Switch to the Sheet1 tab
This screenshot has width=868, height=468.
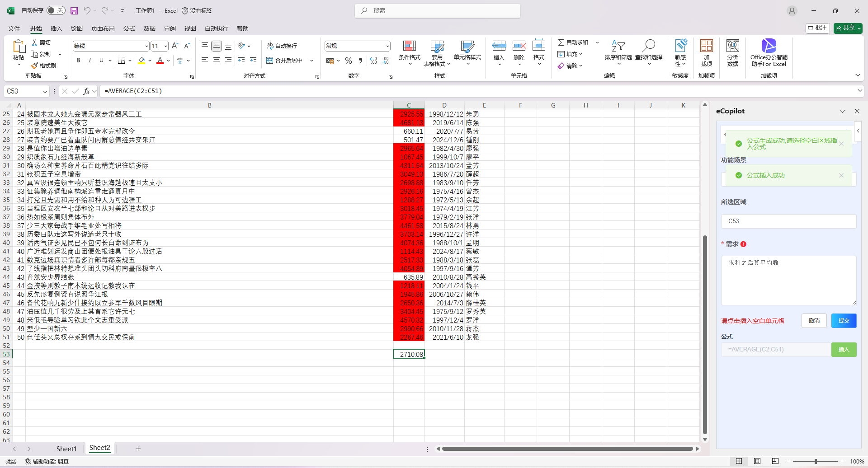(x=66, y=449)
